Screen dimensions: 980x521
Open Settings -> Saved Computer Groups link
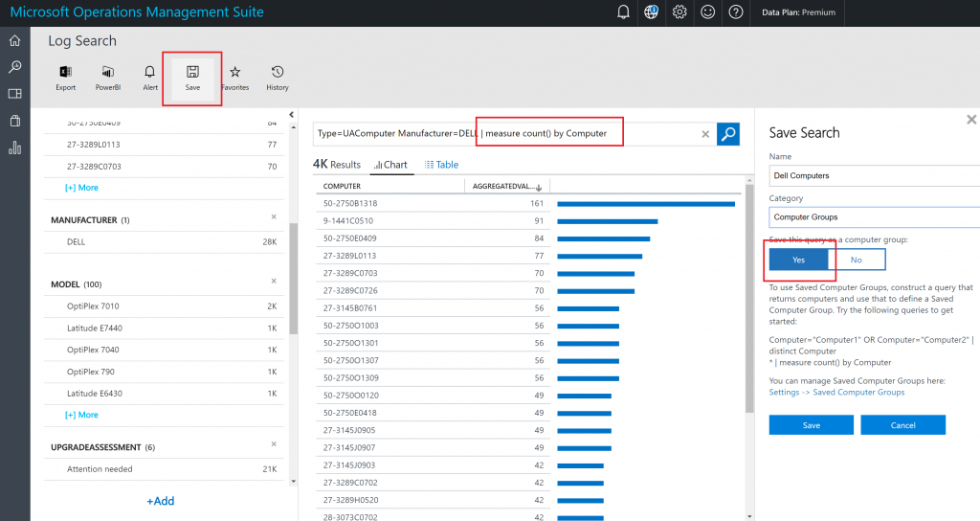click(836, 393)
